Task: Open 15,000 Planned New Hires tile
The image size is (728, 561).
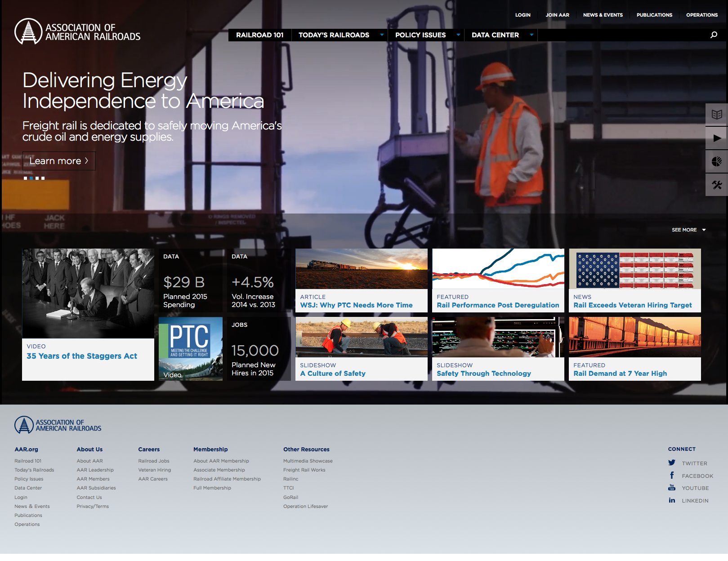Action: 259,349
